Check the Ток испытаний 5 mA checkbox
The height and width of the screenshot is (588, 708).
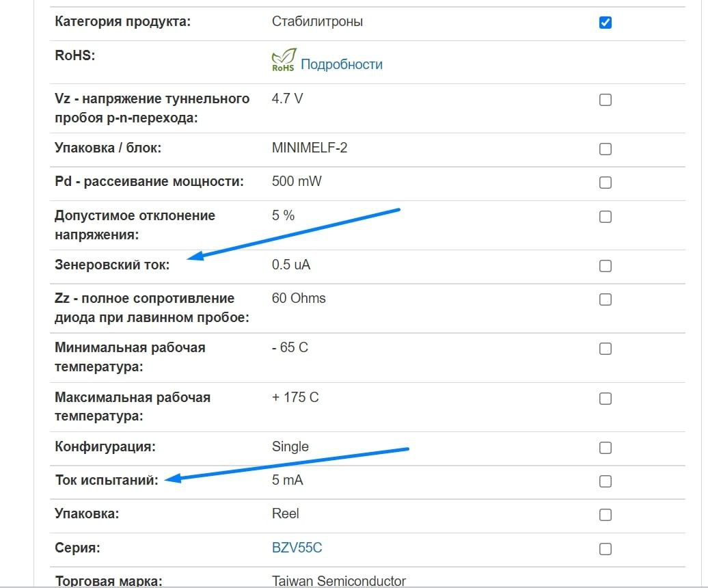point(605,481)
